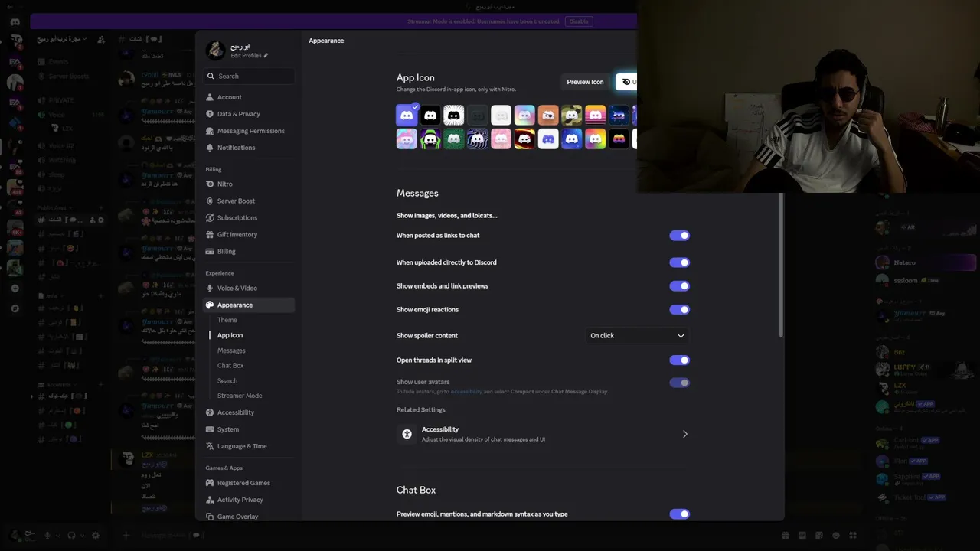Screen dimensions: 980x551
Task: Toggle open threads in split view
Action: [679, 360]
